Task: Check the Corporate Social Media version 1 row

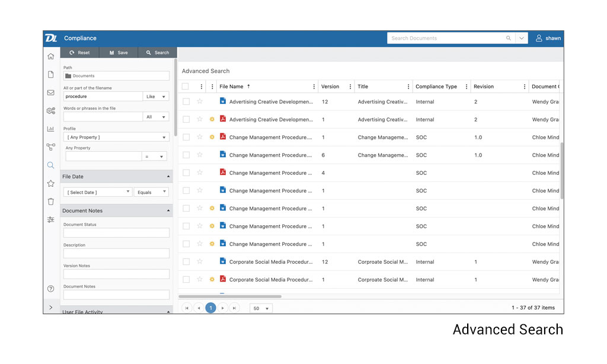Action: click(x=186, y=280)
